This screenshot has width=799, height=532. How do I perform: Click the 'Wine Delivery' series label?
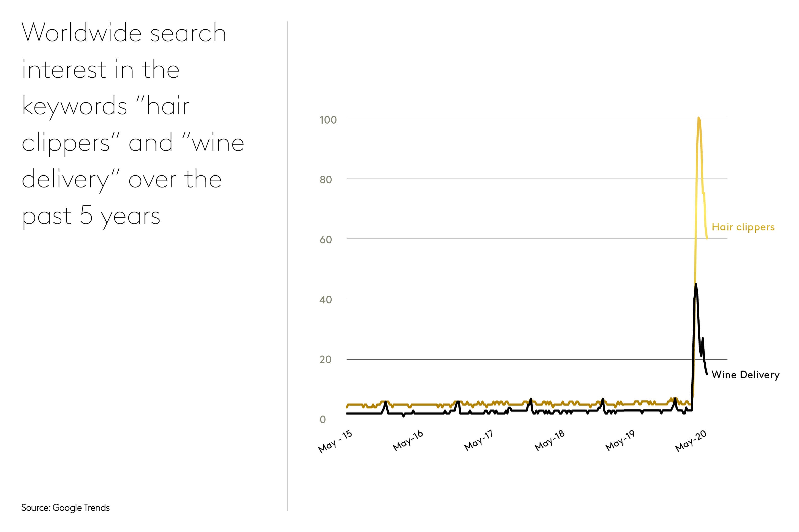pyautogui.click(x=745, y=375)
